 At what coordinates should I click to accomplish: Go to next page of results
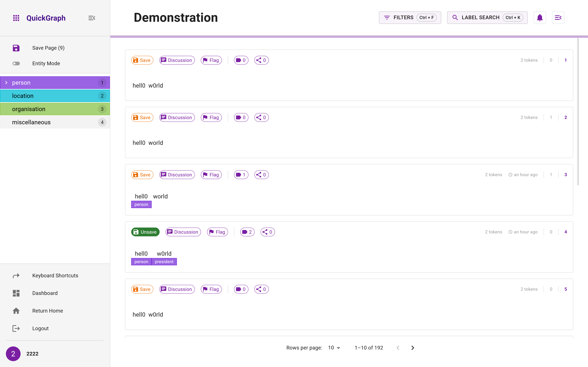coord(413,348)
